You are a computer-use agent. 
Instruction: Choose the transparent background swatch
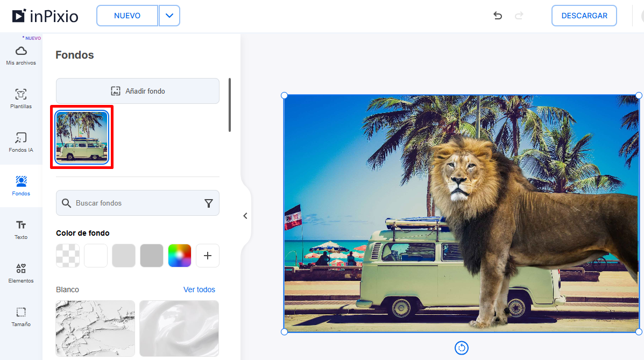pos(68,256)
